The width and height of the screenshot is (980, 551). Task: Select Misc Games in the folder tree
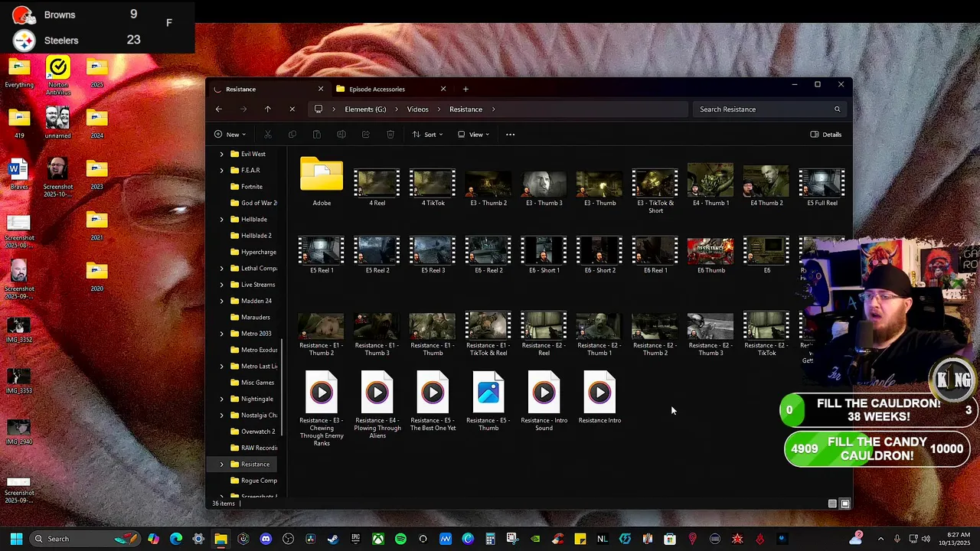(x=257, y=383)
